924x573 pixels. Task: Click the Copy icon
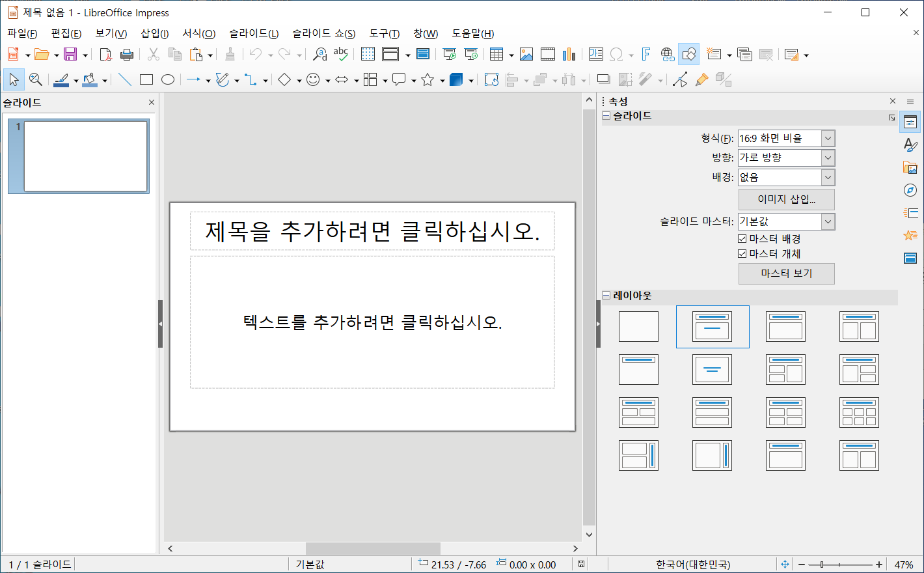coord(174,55)
